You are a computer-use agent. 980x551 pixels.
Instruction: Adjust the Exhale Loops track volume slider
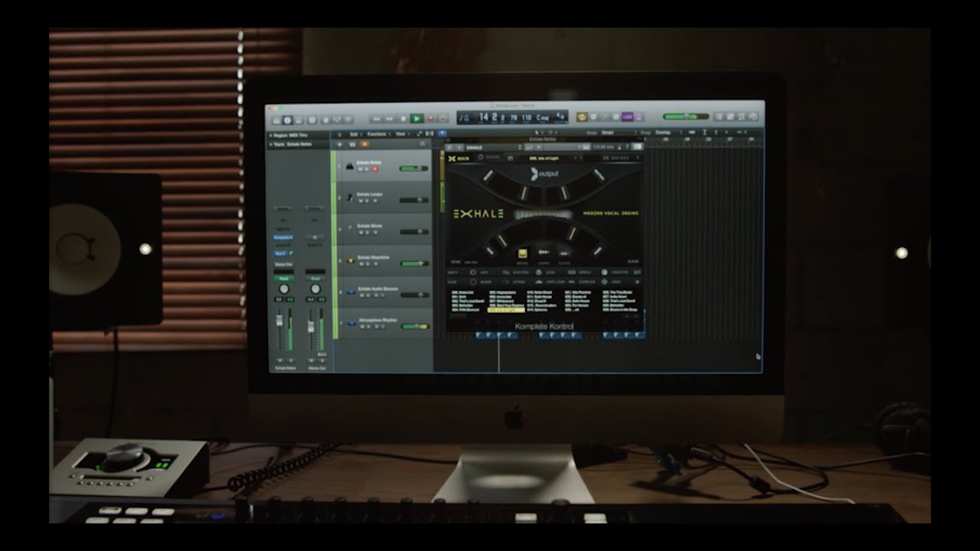pos(413,200)
